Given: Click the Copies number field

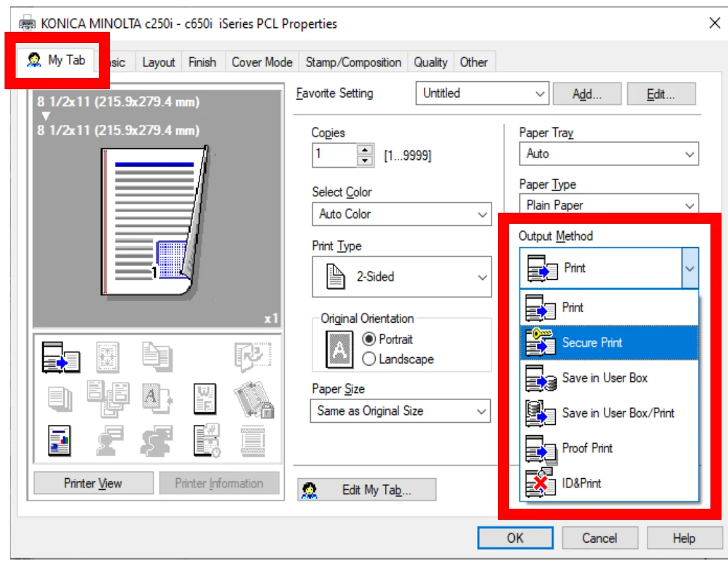Looking at the screenshot, I should click(334, 155).
